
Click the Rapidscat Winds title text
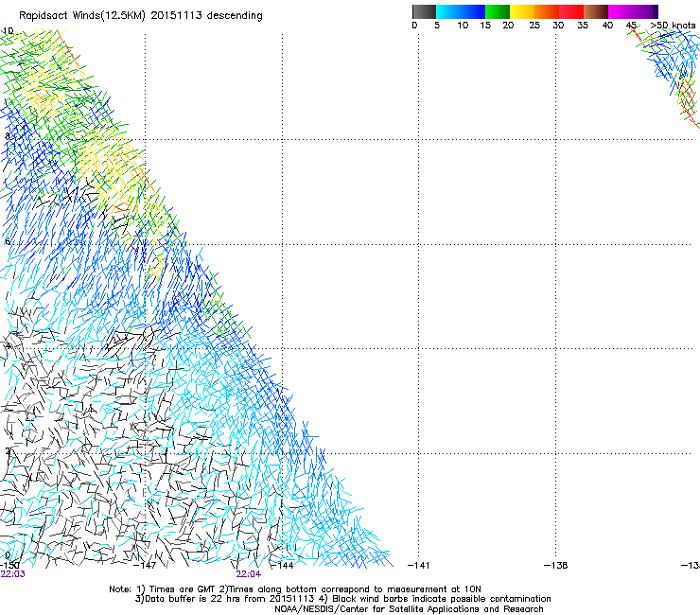coord(141,15)
